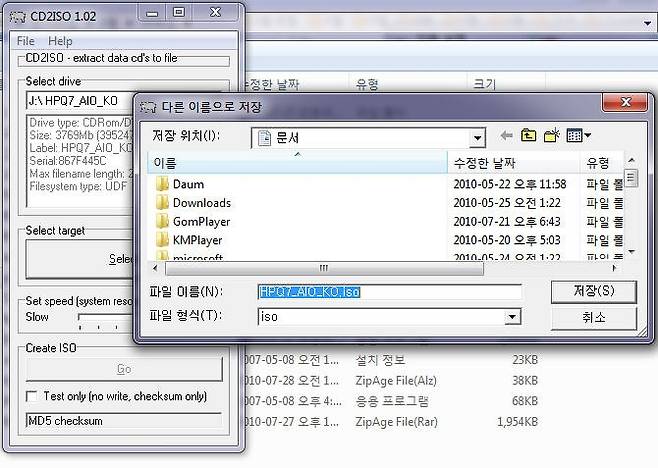Click the Slow speed slider track
The image size is (658, 468).
(x=105, y=318)
